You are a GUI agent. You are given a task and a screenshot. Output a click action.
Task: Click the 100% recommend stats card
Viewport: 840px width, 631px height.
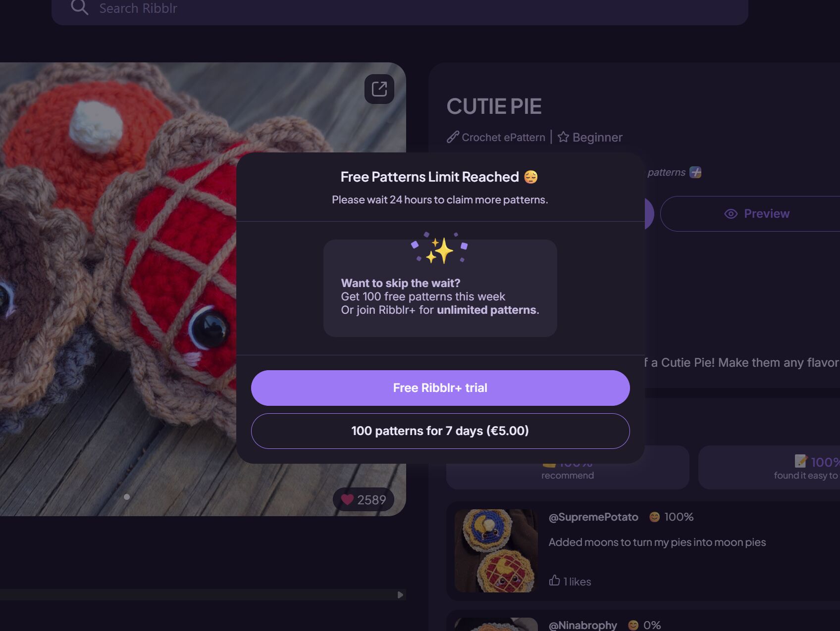pyautogui.click(x=568, y=468)
